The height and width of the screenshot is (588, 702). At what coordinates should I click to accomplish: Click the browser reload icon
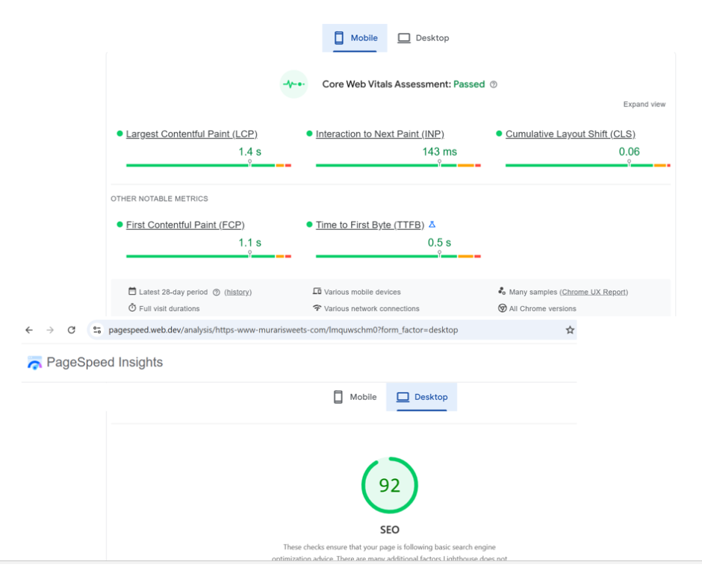[72, 330]
